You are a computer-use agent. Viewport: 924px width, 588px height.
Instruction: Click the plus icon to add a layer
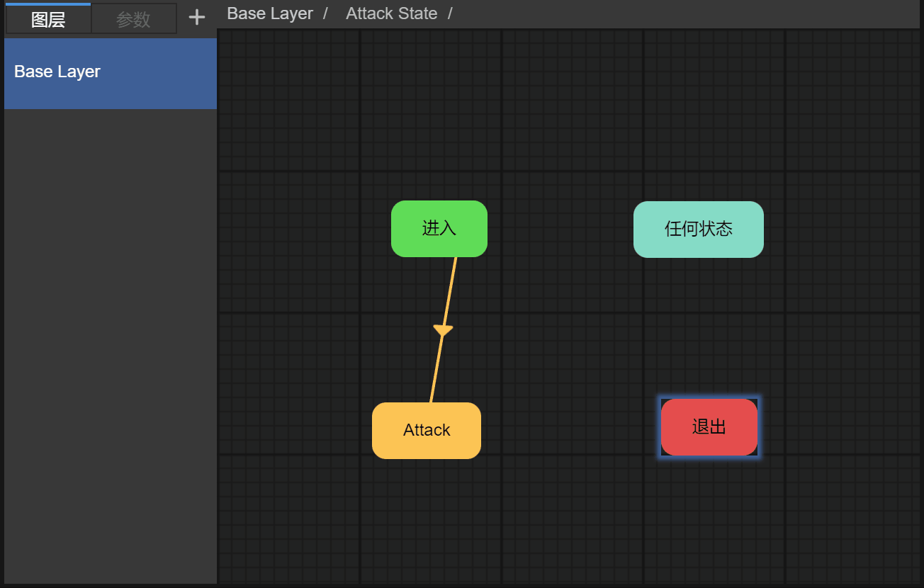pos(196,18)
